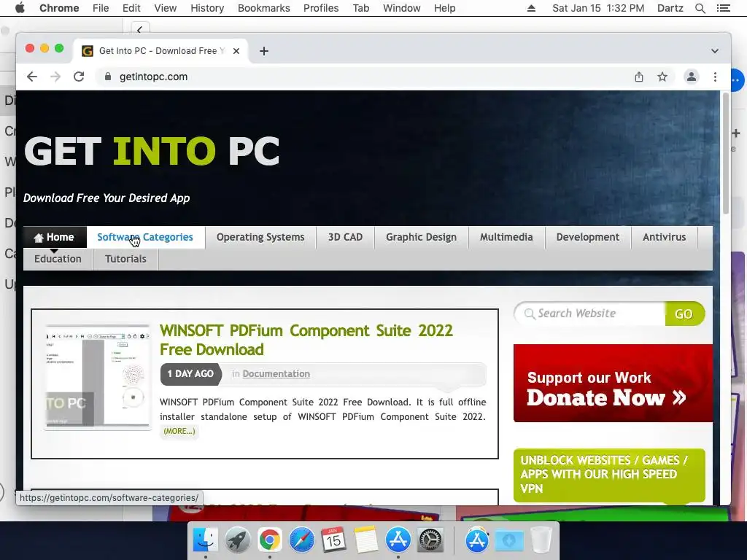The height and width of the screenshot is (560, 747).
Task: Launch Launchpad from the Dock
Action: tap(237, 540)
